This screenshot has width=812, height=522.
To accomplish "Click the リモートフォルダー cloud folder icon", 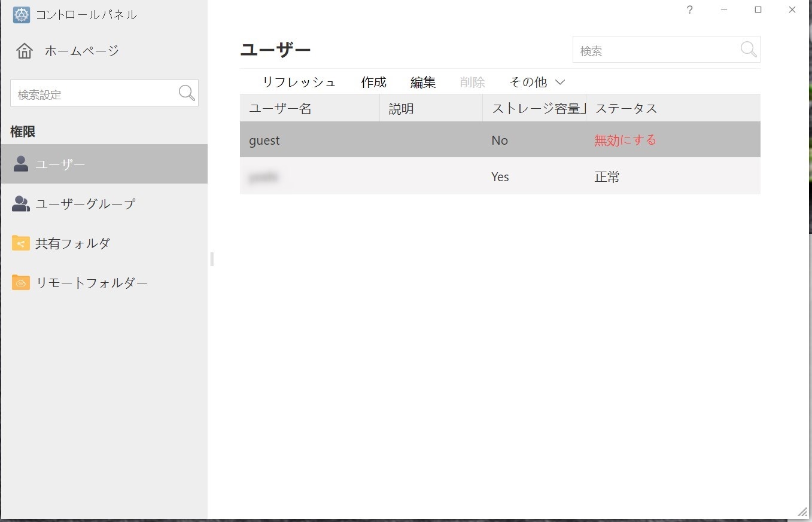I will 21,283.
